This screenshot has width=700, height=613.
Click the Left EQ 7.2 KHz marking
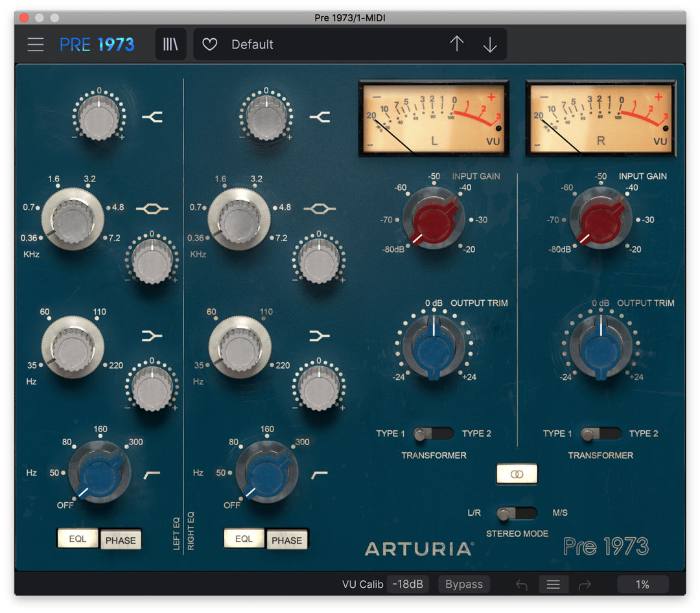point(114,238)
